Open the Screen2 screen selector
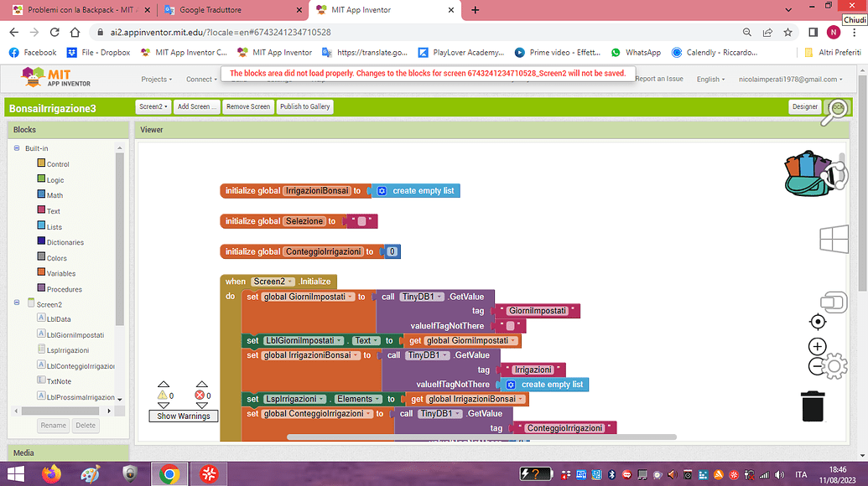Screen dimensions: 868x486 pyautogui.click(x=153, y=106)
